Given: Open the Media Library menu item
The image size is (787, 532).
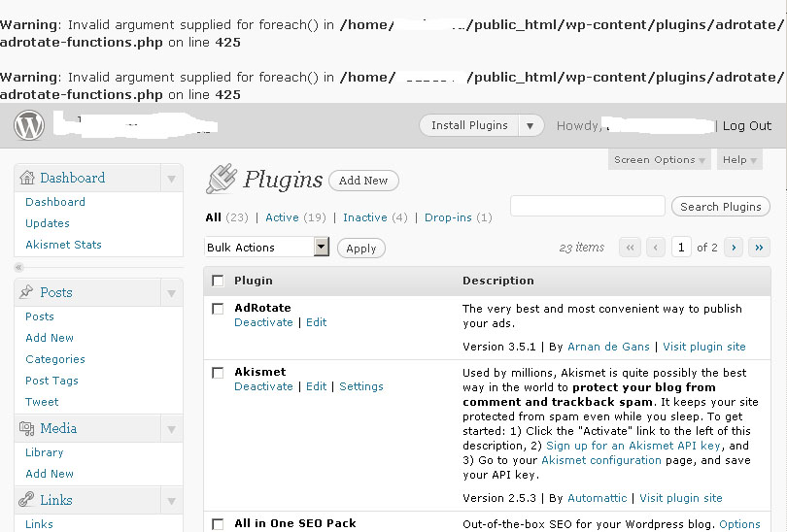Looking at the screenshot, I should tap(44, 452).
